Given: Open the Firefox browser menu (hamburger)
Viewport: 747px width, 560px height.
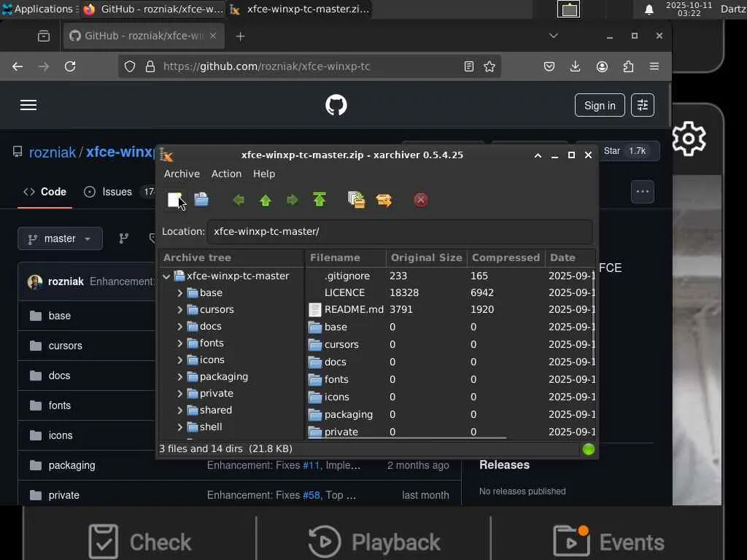Looking at the screenshot, I should pyautogui.click(x=654, y=66).
